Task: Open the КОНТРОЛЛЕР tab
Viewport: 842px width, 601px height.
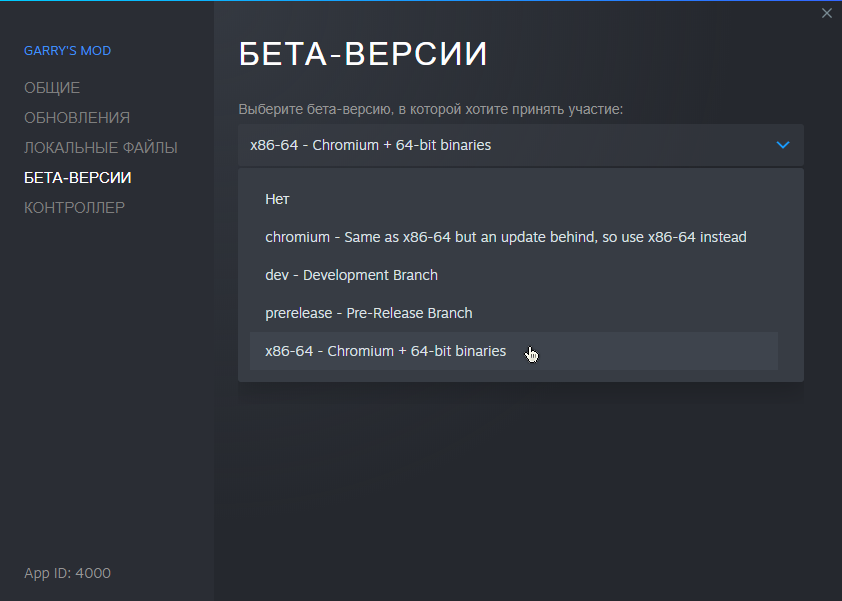Action: coord(75,208)
